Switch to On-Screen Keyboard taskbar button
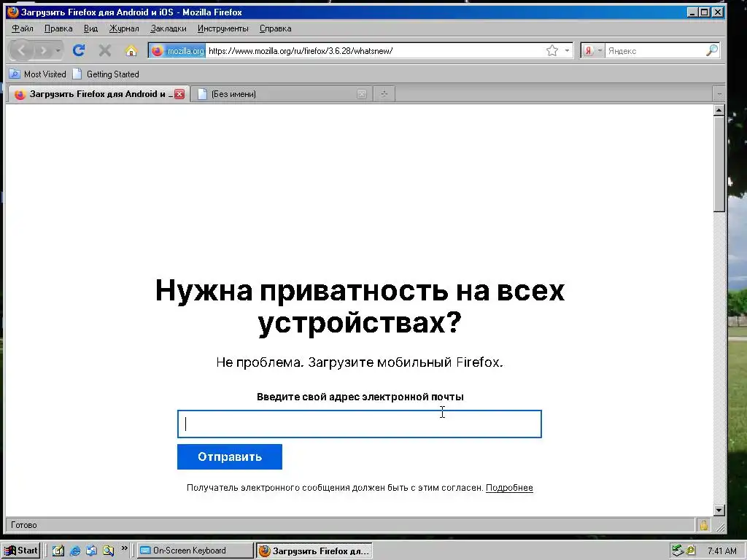Screen dimensions: 747x560 [196, 551]
